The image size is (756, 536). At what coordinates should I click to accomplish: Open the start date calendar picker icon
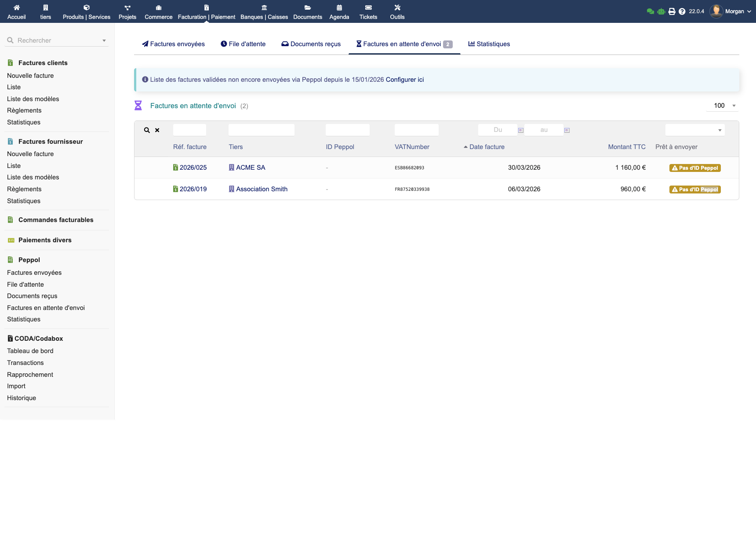tap(521, 130)
